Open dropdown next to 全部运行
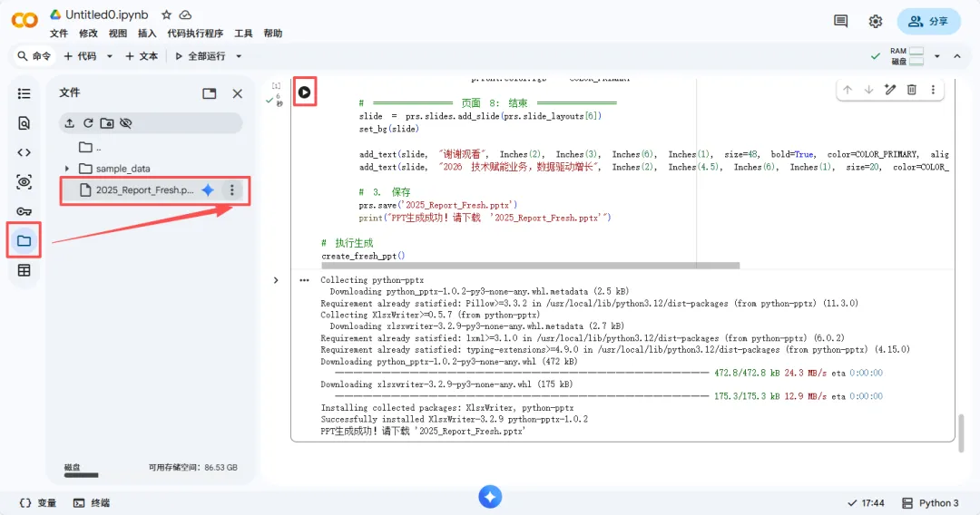The image size is (980, 515). (239, 56)
